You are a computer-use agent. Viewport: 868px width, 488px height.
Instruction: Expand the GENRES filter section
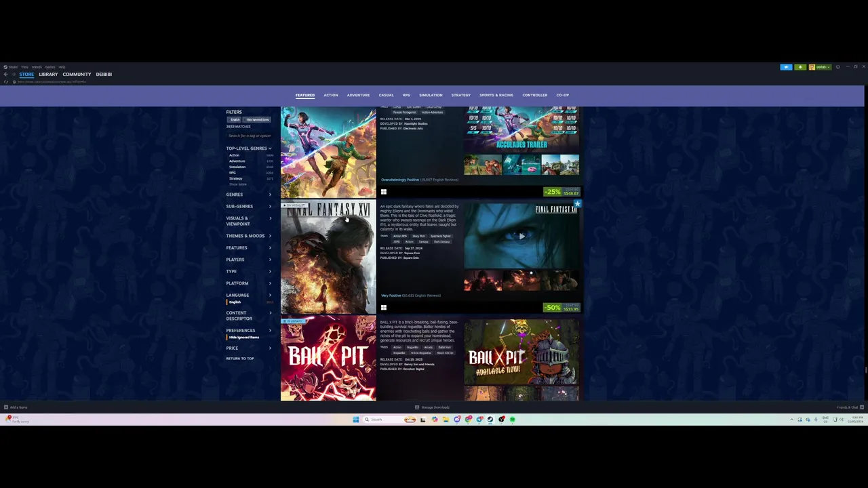point(249,195)
